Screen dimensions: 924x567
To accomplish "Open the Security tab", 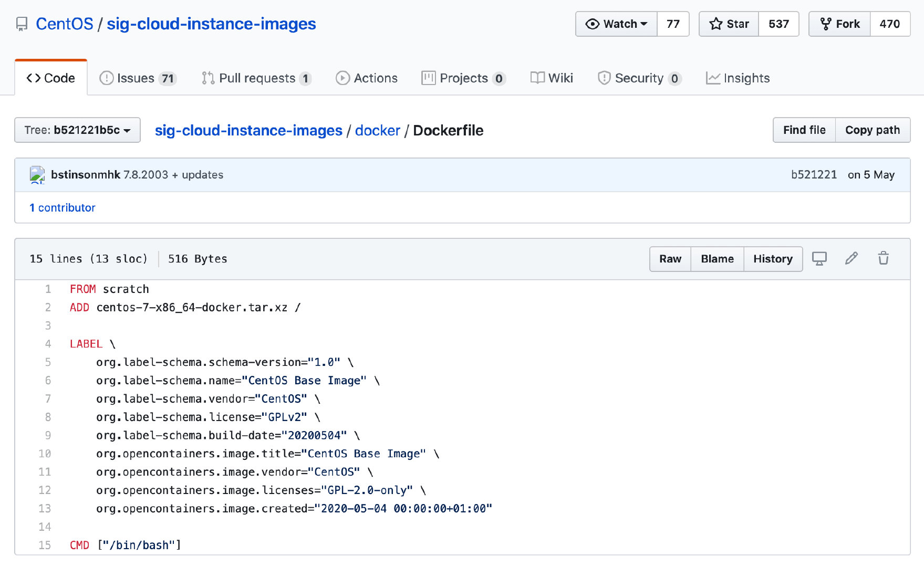I will (639, 78).
